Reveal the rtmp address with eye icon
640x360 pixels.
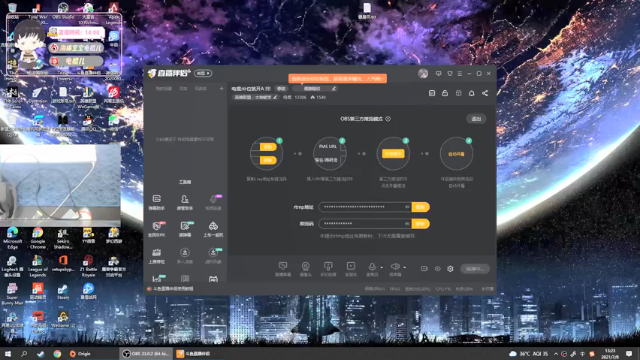(x=407, y=207)
